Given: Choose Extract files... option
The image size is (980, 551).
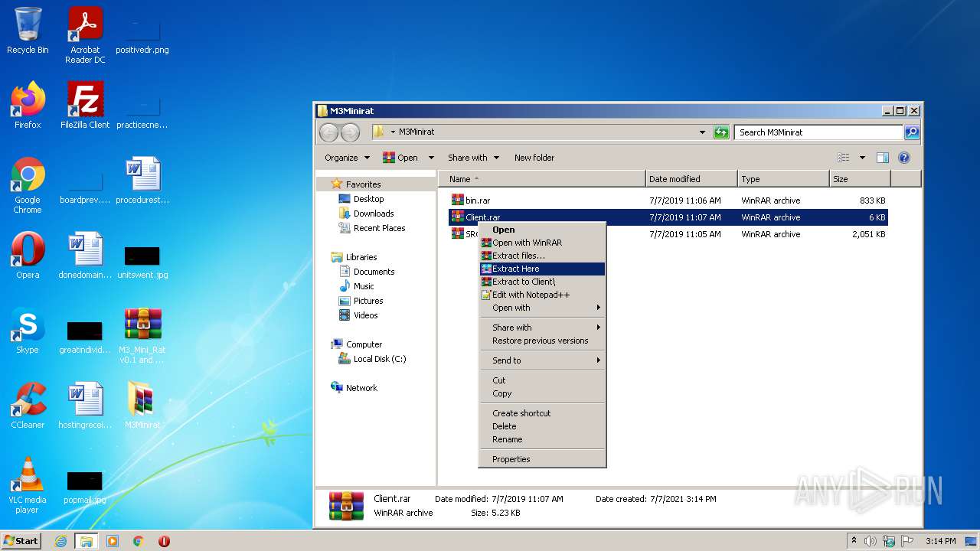Looking at the screenshot, I should click(x=542, y=256).
